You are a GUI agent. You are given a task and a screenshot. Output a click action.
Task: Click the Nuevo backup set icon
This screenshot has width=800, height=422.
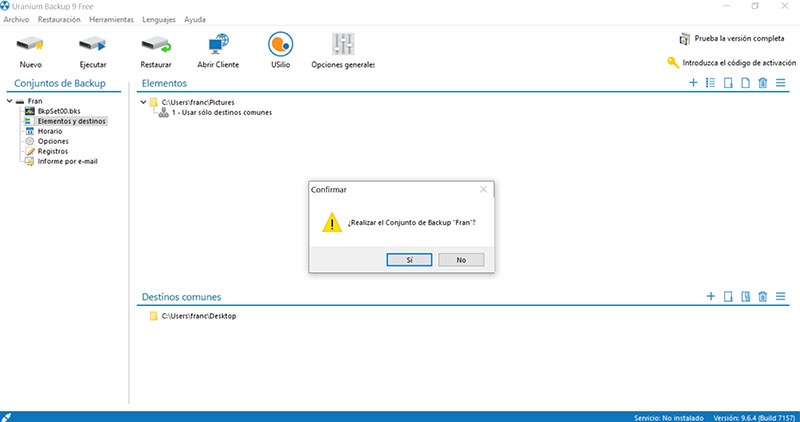[30, 44]
